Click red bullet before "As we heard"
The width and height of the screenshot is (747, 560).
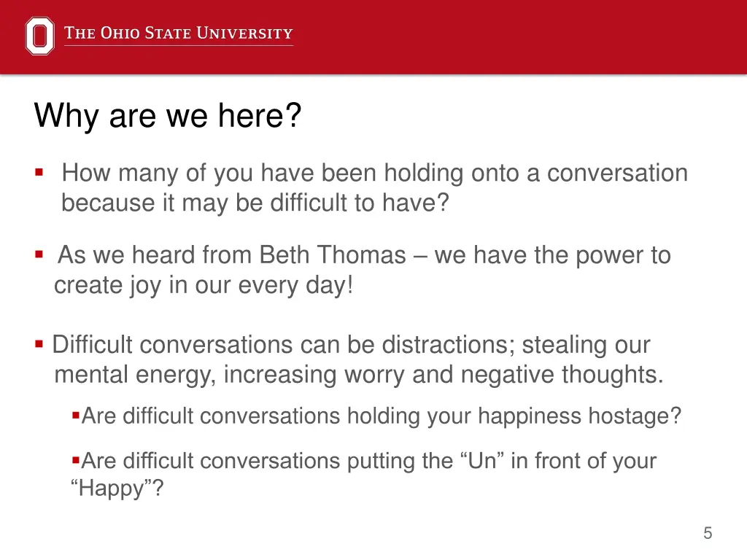coord(39,254)
